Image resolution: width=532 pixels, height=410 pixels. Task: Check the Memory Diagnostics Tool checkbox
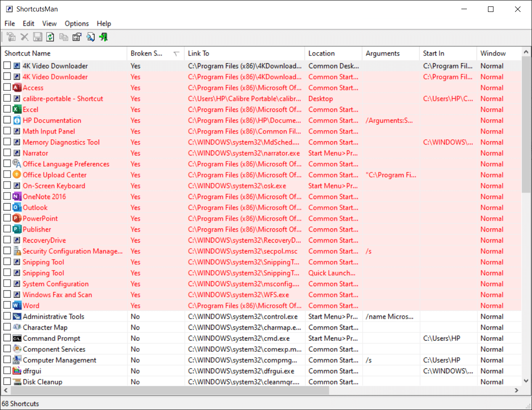(x=7, y=142)
